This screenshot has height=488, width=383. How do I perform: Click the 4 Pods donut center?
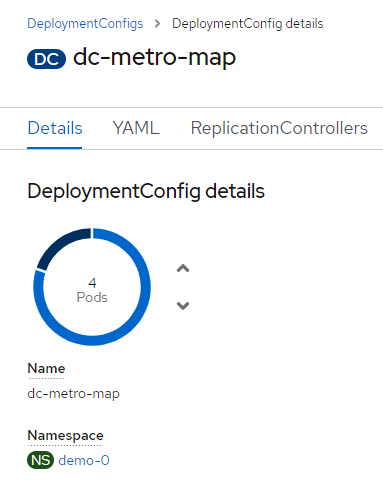pos(92,290)
